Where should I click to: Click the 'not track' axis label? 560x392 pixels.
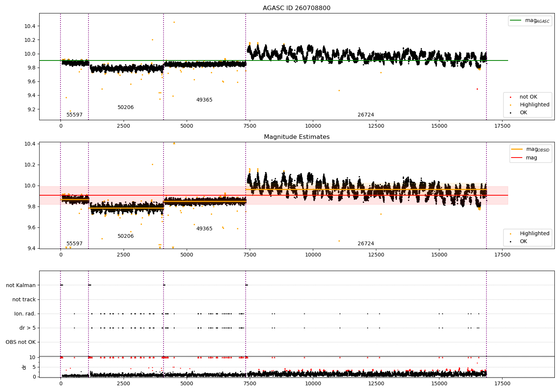tap(24, 299)
